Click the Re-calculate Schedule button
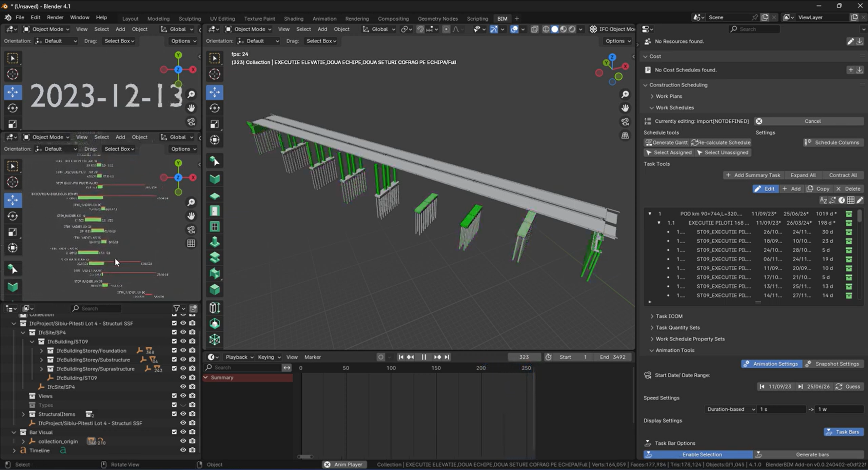Image resolution: width=868 pixels, height=470 pixels. (721, 143)
